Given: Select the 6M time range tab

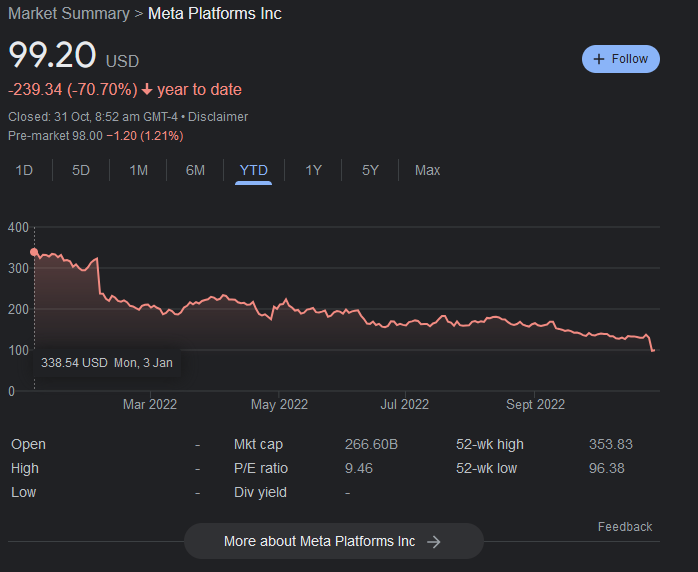Looking at the screenshot, I should pos(195,170).
